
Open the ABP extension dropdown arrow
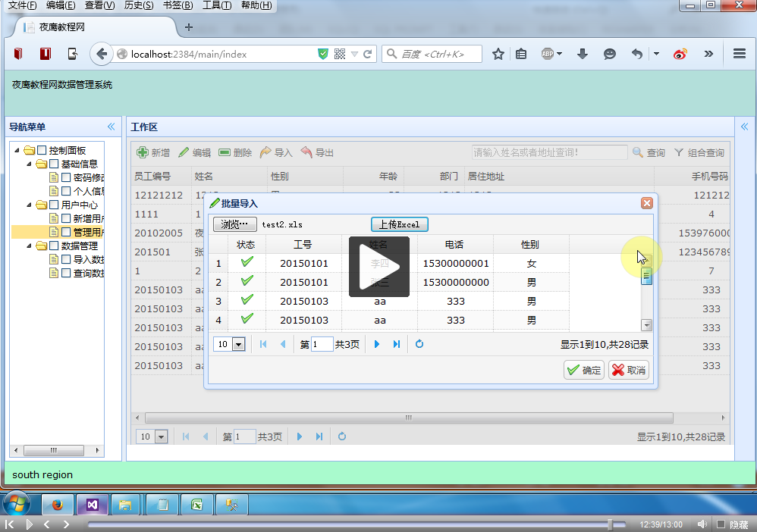559,54
